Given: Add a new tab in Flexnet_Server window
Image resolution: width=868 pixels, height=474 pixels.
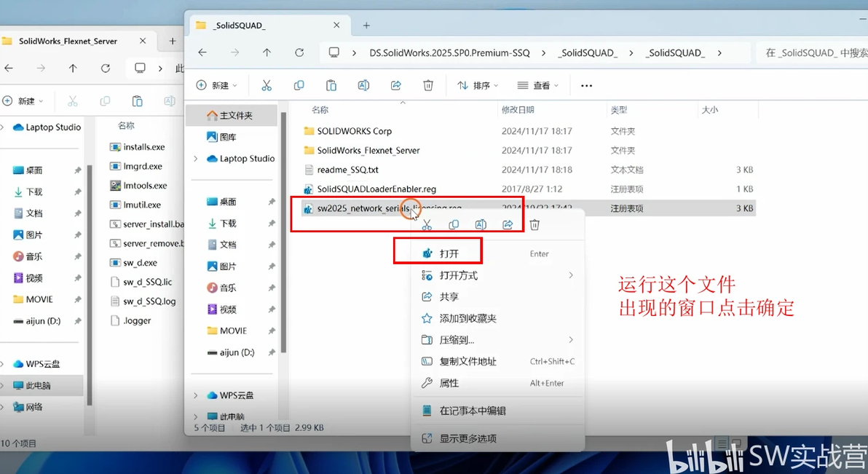Looking at the screenshot, I should point(172,41).
